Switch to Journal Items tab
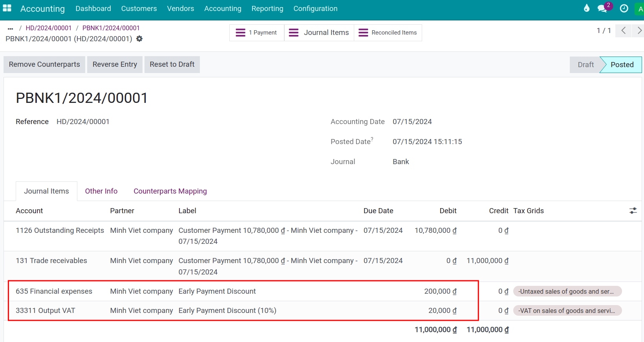 coord(46,191)
